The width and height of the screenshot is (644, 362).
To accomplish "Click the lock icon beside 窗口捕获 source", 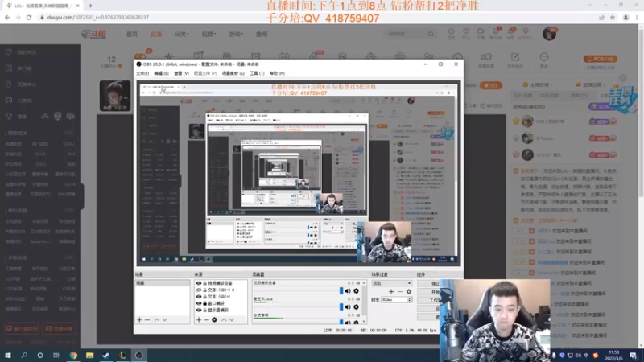I will pyautogui.click(x=205, y=303).
